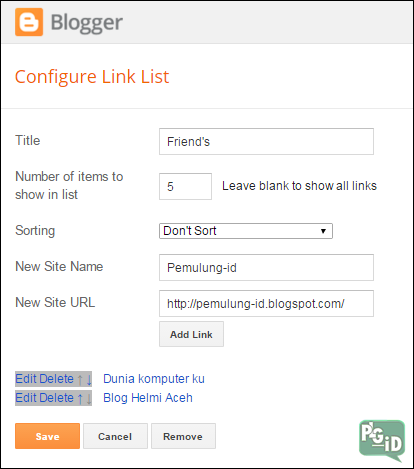The image size is (414, 469).
Task: Move Blog Helmi Aceh link up
Action: point(80,398)
